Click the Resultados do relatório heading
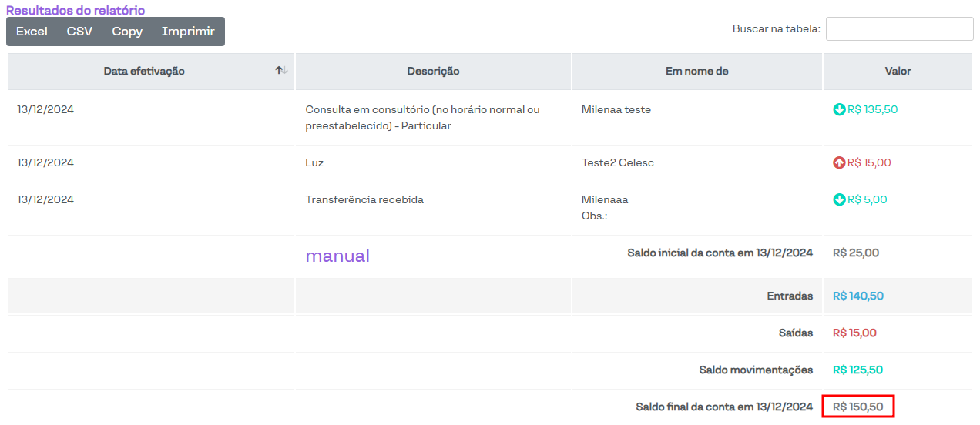The height and width of the screenshot is (425, 980). [76, 11]
